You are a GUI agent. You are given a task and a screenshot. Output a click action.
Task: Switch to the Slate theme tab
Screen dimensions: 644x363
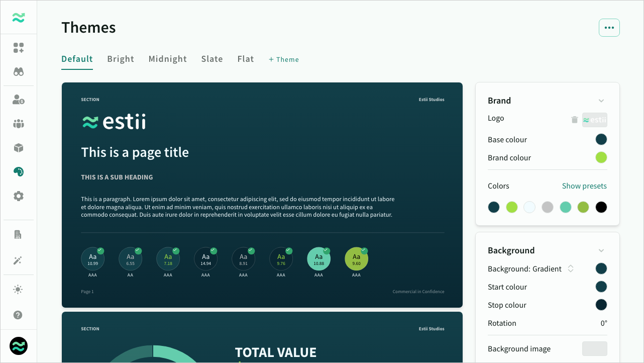click(x=212, y=59)
